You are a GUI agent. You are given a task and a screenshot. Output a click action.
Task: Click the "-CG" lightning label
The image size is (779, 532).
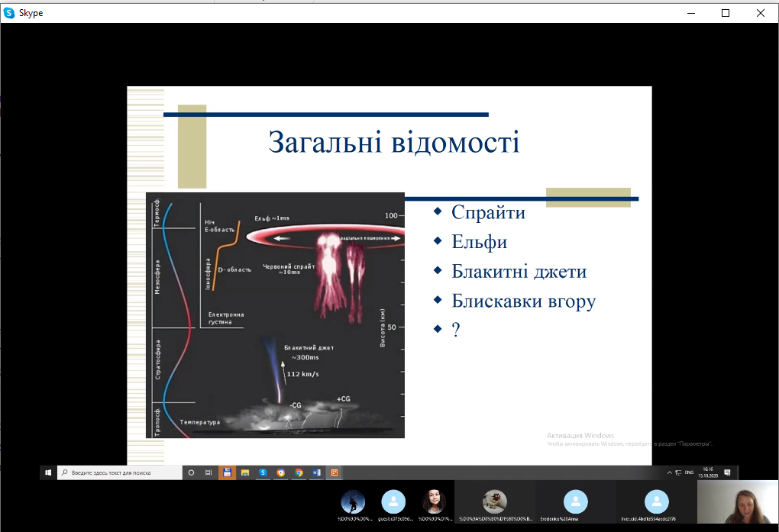296,405
